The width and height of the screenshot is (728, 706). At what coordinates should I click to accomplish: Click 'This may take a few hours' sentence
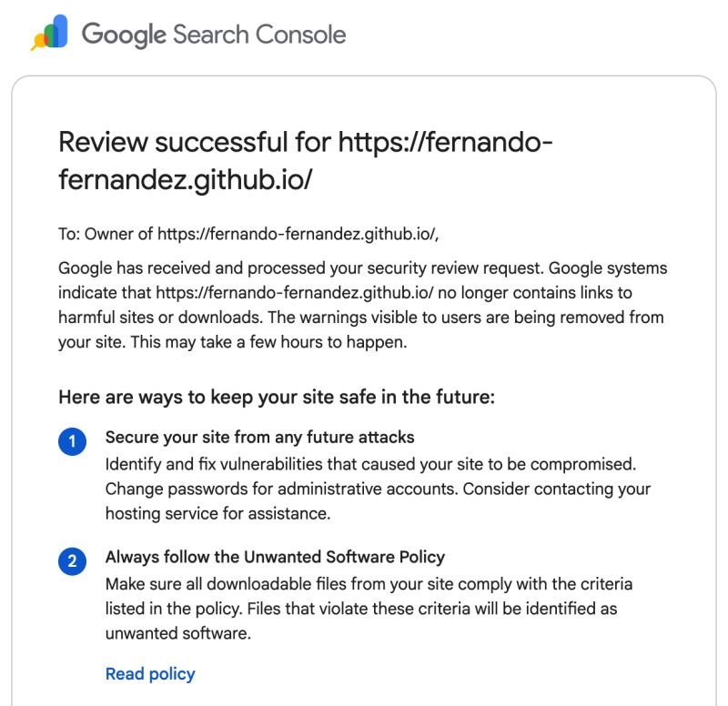pos(268,342)
